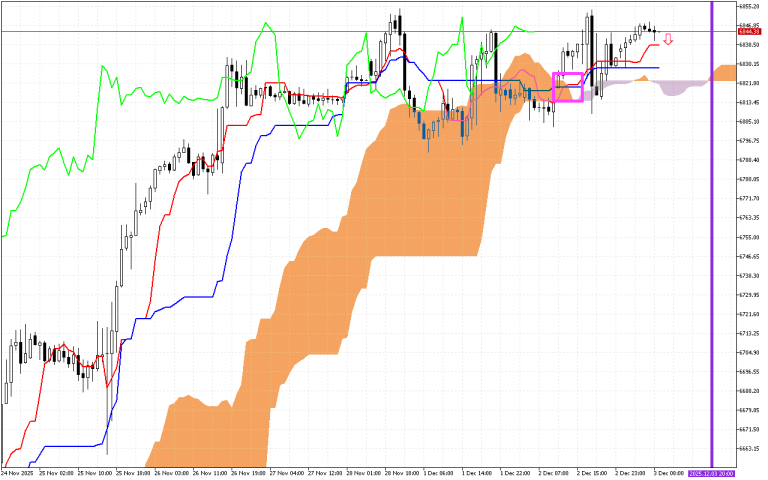Click the 6813.45 price scale label
This screenshot has height=480, width=768.
pyautogui.click(x=749, y=102)
